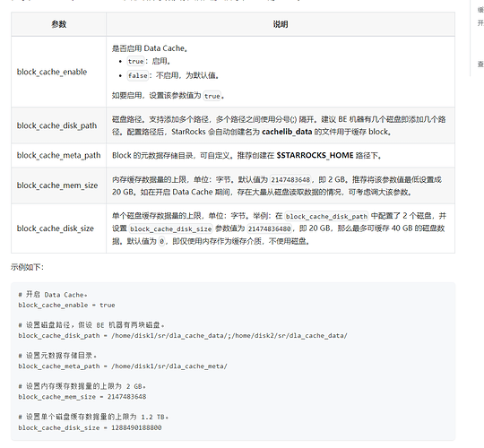Click the 'block_cache_mem_size = 2147483648' code line
484x448 pixels.
82,397
